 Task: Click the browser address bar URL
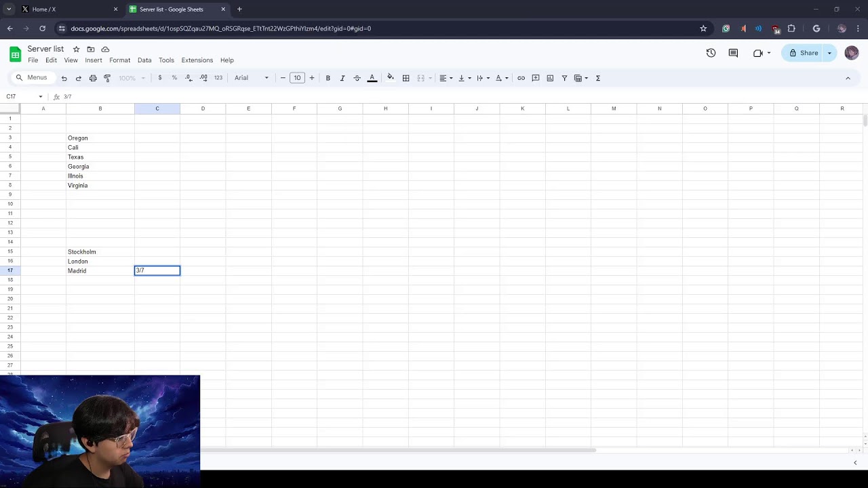220,28
